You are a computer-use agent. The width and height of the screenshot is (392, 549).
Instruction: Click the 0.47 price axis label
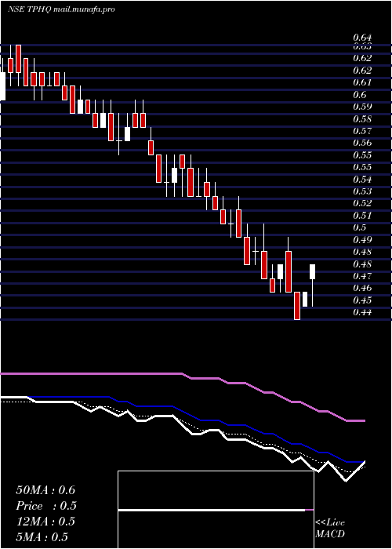[x=362, y=276]
